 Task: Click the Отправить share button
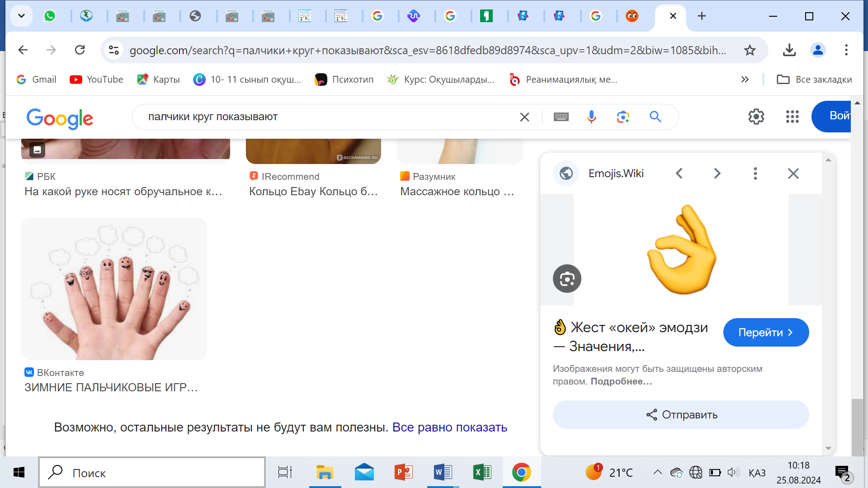click(x=681, y=415)
